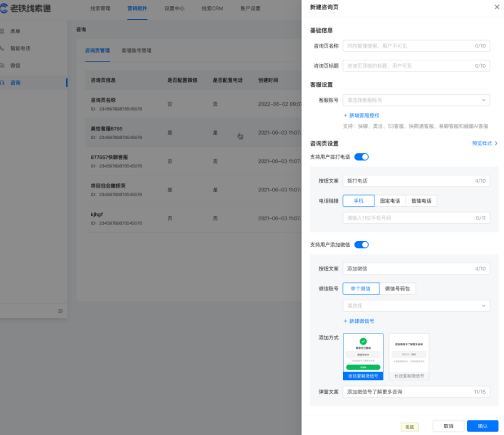Open the 客服账号 dropdown
Image resolution: width=504 pixels, height=435 pixels.
click(x=415, y=99)
